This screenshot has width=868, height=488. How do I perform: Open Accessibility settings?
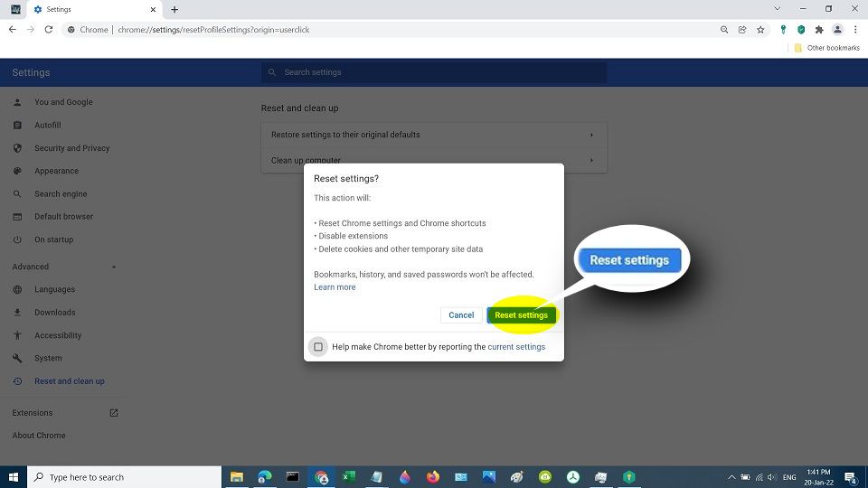pyautogui.click(x=58, y=335)
